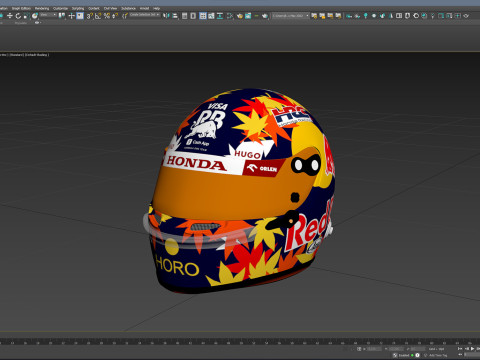This screenshot has height=360, width=480.
Task: Click the timeline frame ruler
Action: coord(240,342)
